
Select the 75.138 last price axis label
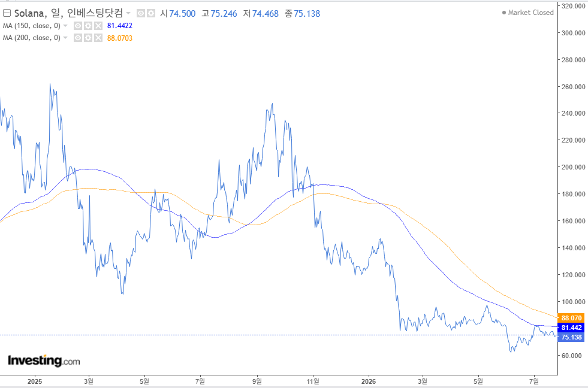click(571, 337)
